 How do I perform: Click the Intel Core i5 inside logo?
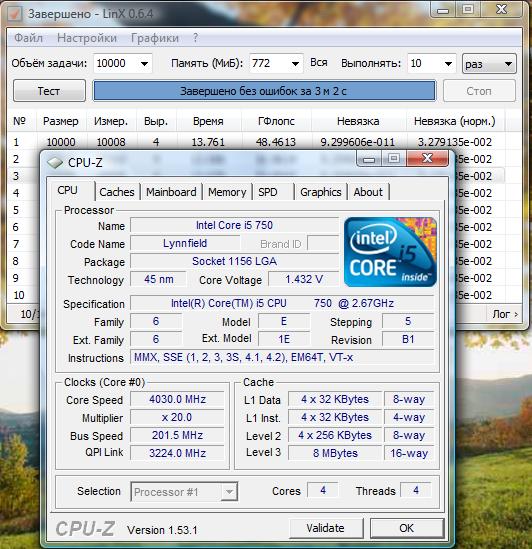point(390,252)
